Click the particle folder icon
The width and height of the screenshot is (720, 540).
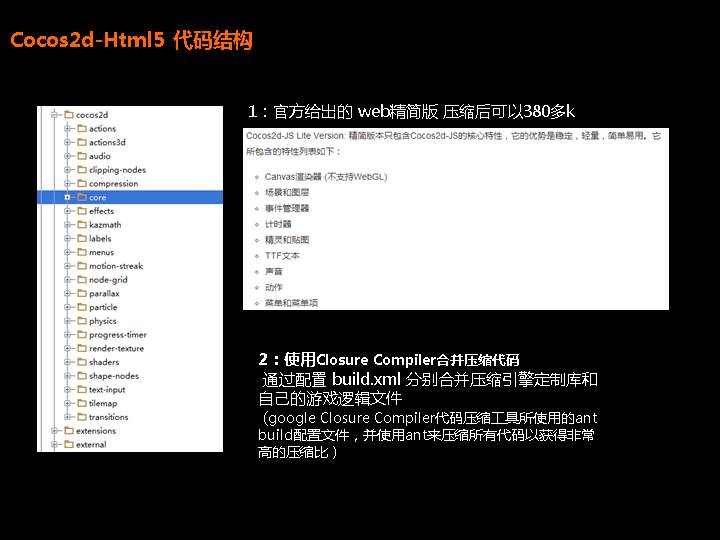coord(81,308)
